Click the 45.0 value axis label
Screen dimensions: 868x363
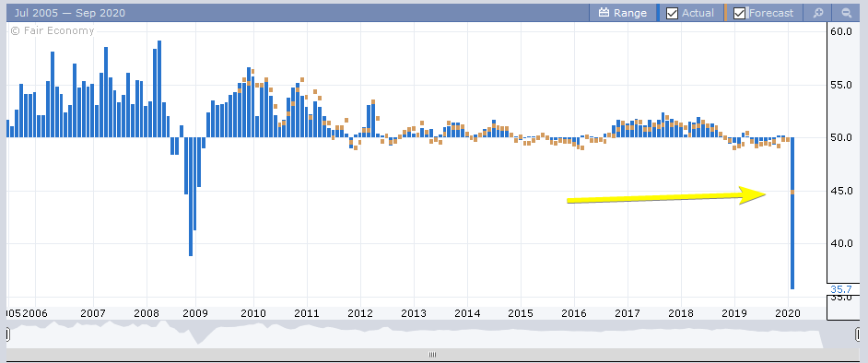pos(841,191)
